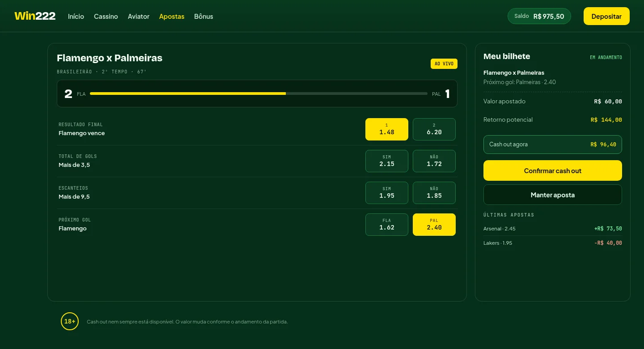
Task: Click the Brasileirão 2º tempo 67' status line
Action: 102,72
